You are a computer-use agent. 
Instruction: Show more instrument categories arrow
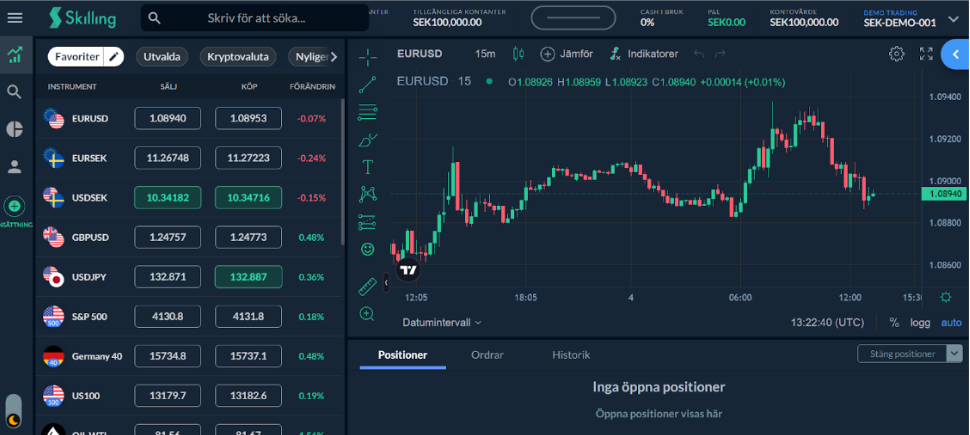[x=334, y=57]
